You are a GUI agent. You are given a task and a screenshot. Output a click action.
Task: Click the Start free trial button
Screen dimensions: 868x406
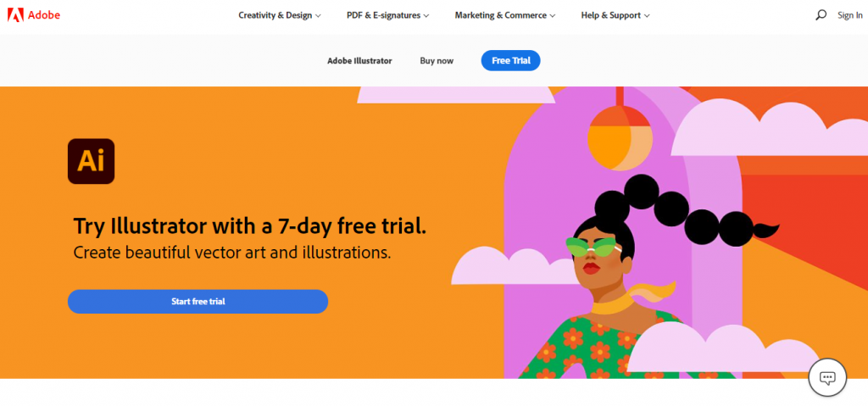click(198, 301)
